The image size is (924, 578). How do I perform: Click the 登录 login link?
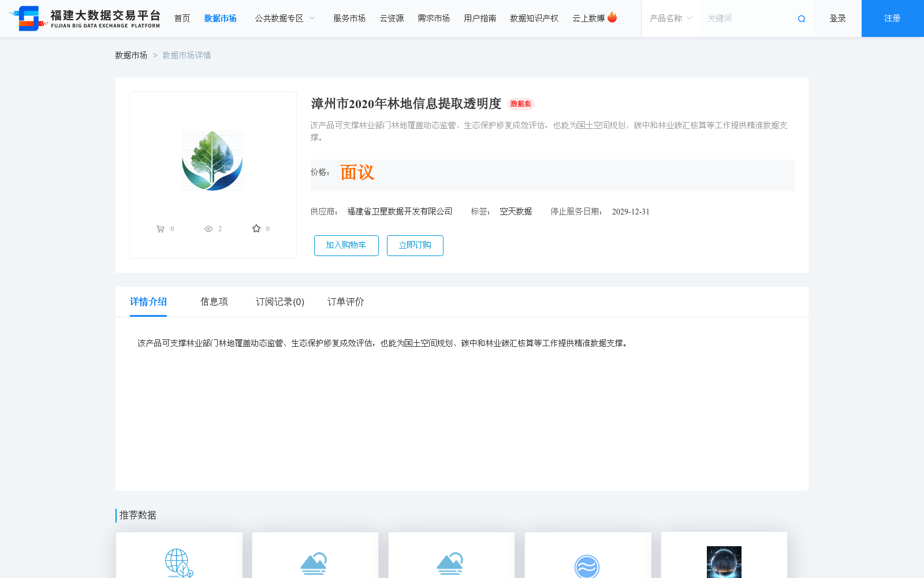point(837,18)
